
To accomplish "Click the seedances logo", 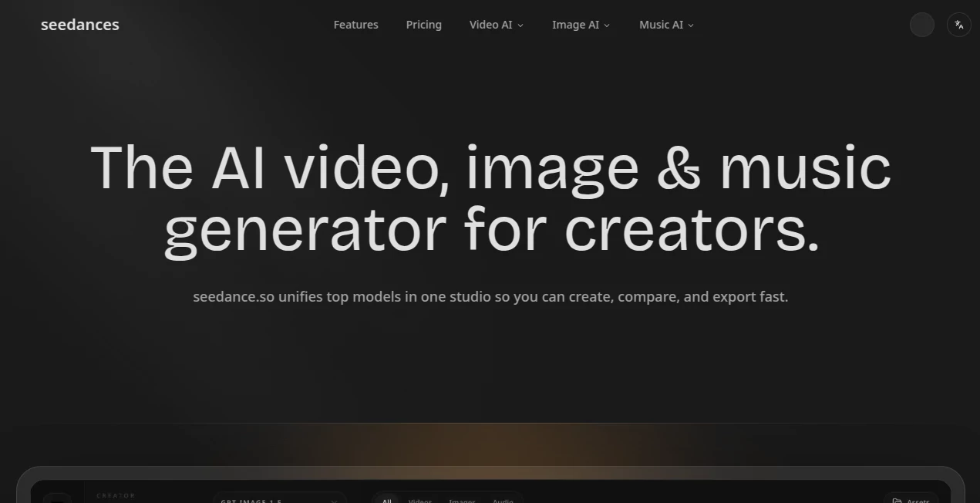I will (79, 24).
